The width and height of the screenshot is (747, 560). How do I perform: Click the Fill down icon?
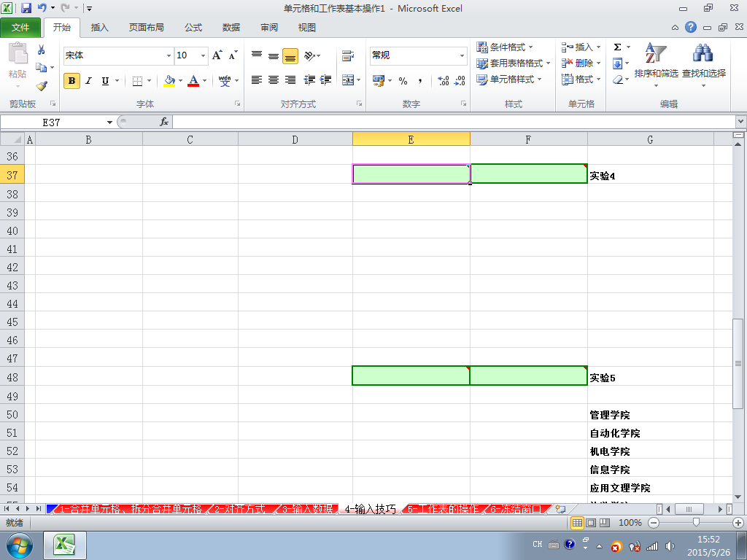tap(617, 63)
